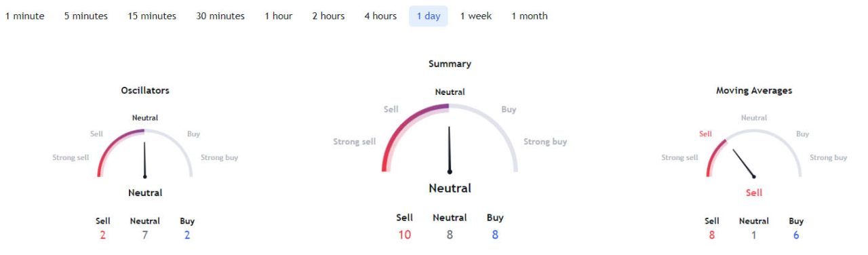Click the red Sell label under Moving Averages
Screen dimensions: 868x255
point(754,193)
